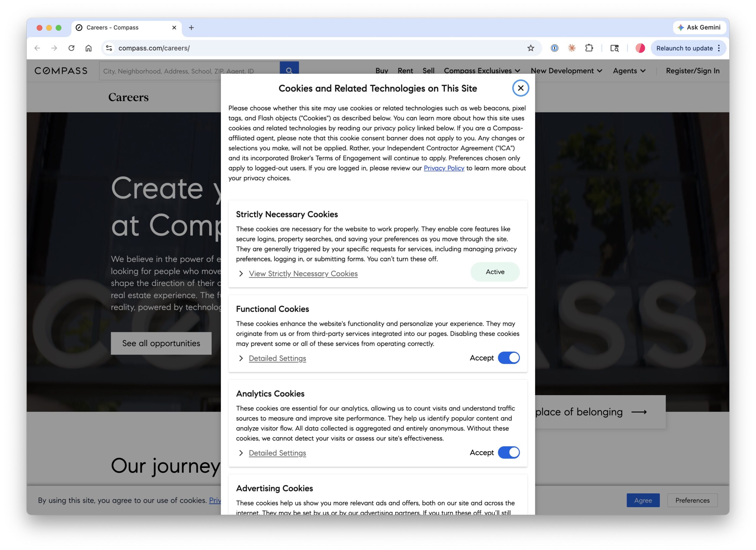This screenshot has width=756, height=550.
Task: Bookmark this page with star icon
Action: pyautogui.click(x=531, y=48)
